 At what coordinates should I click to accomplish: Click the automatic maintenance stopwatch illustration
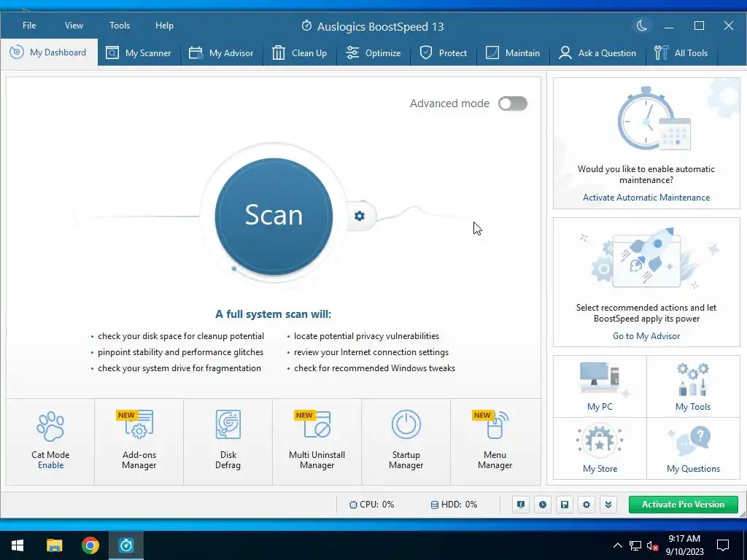point(654,119)
